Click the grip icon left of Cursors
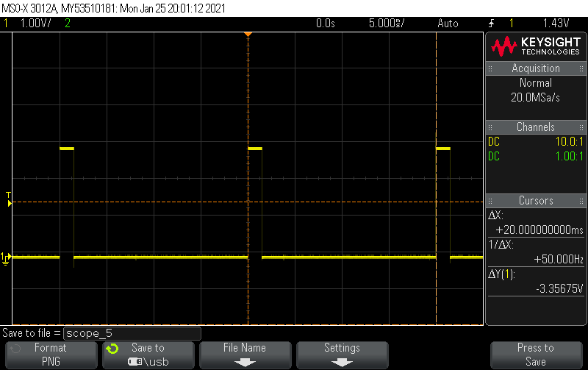The image size is (588, 370). [490, 201]
